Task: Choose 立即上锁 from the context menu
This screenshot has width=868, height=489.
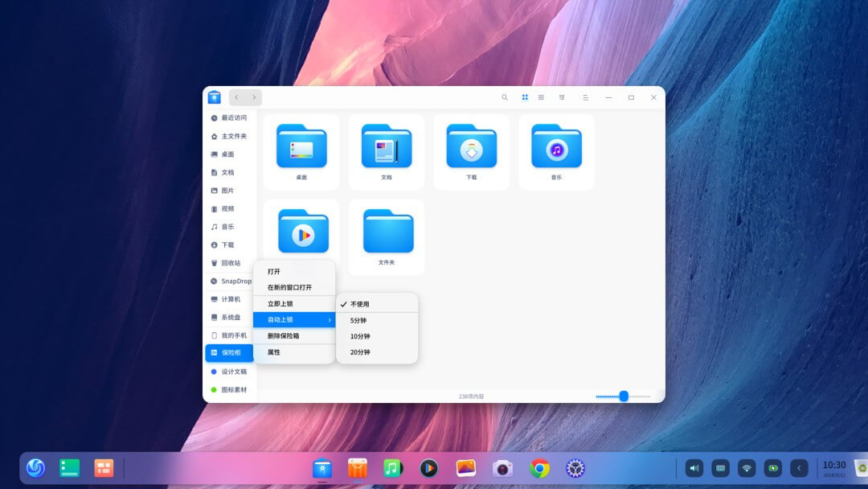Action: [280, 302]
